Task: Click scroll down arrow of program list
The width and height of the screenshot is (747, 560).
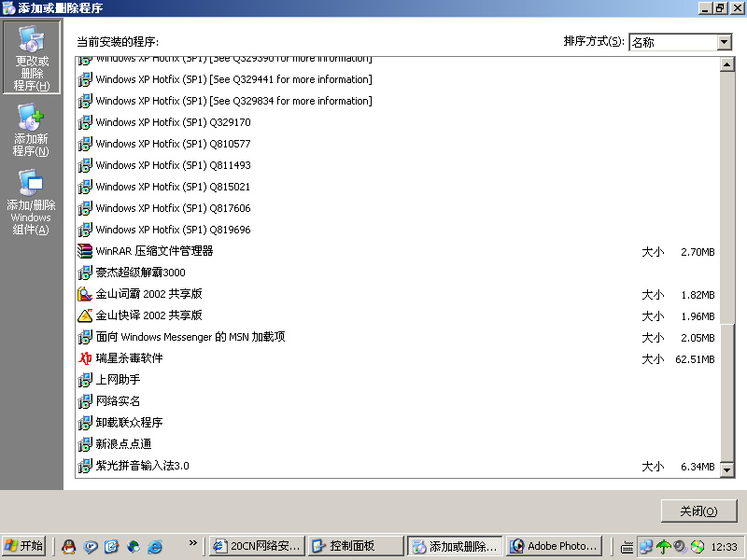Action: (727, 470)
